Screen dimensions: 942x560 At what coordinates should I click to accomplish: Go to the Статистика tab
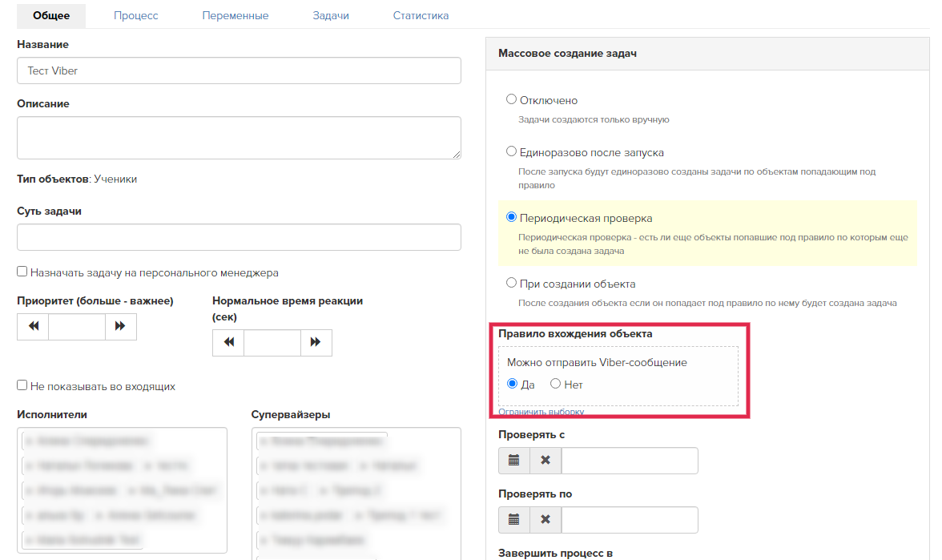click(421, 16)
